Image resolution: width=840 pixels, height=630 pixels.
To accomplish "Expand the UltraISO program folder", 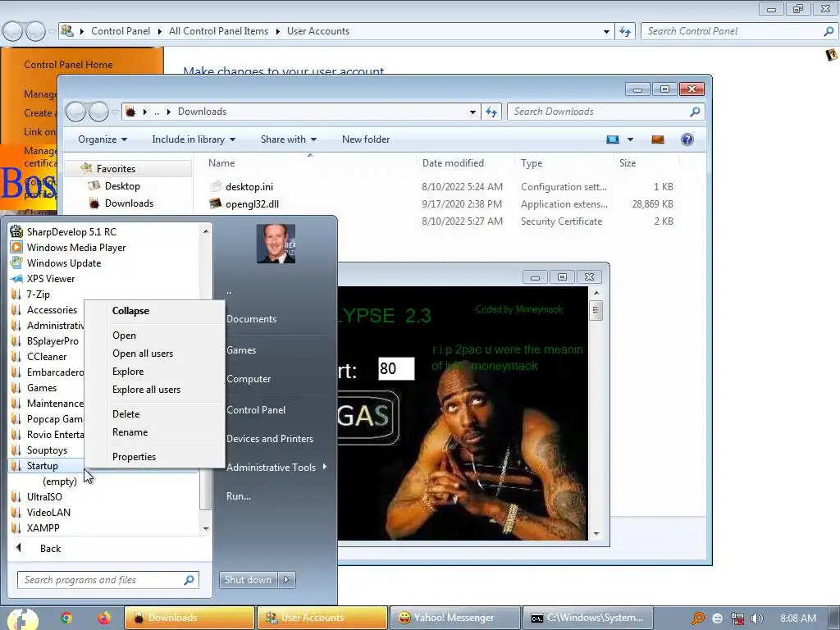I will pos(44,497).
